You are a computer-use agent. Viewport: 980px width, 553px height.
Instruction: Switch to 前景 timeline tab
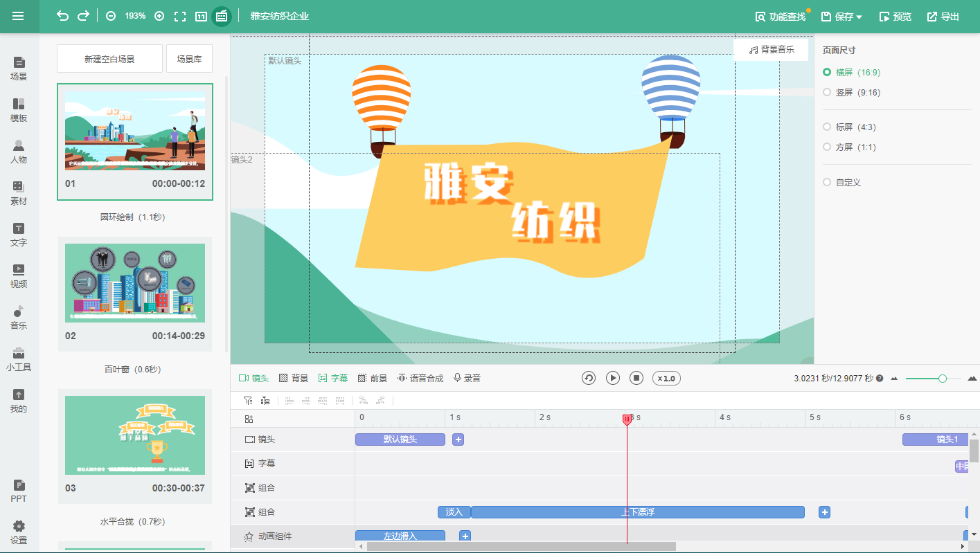(x=373, y=379)
